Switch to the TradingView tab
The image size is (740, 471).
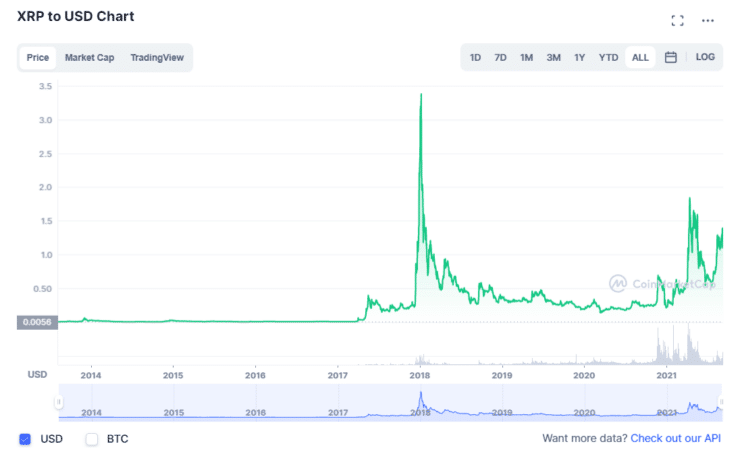pos(157,58)
